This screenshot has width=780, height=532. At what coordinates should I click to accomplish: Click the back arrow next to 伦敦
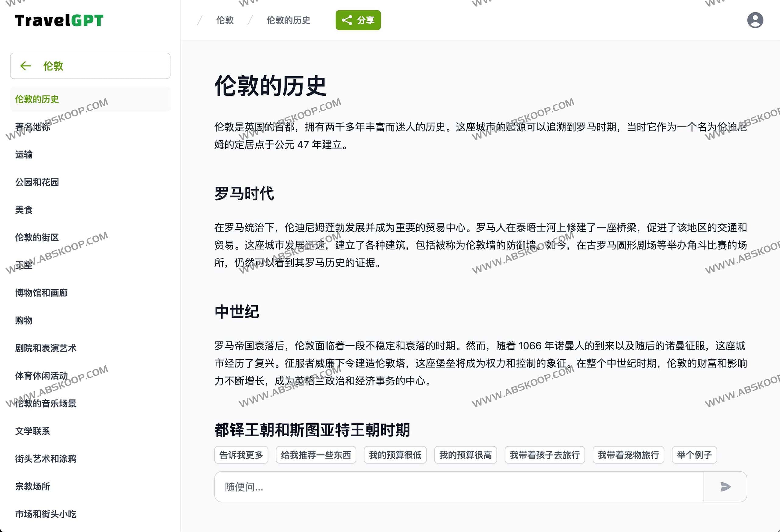tap(26, 66)
